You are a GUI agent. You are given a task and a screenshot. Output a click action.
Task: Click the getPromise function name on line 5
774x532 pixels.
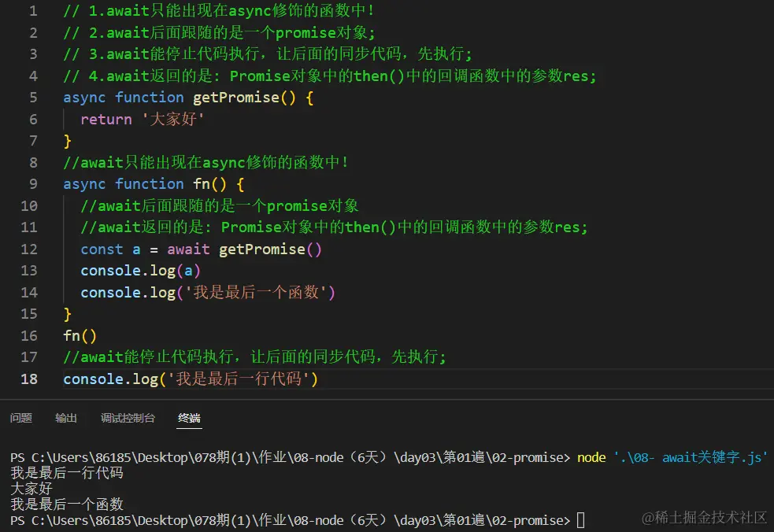(x=236, y=98)
